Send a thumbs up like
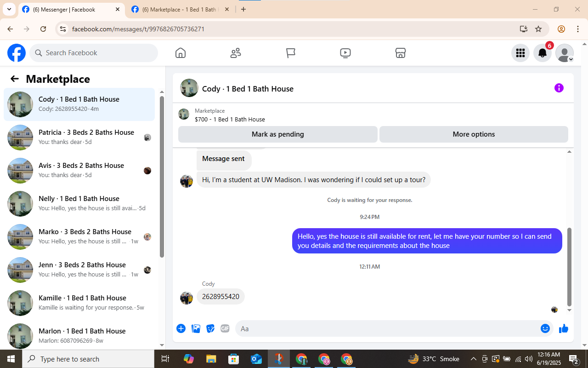The width and height of the screenshot is (588, 368). [564, 328]
